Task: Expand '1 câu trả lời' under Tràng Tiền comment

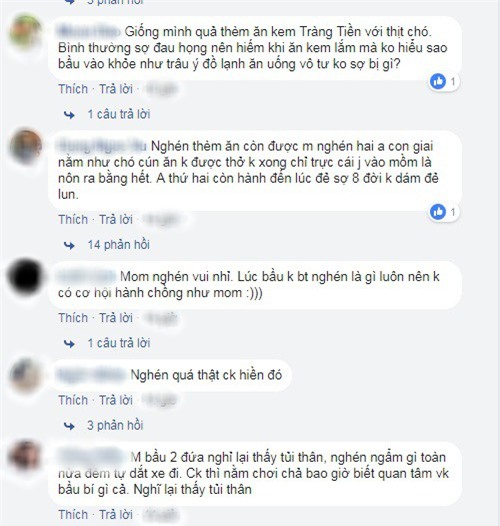Action: pyautogui.click(x=119, y=114)
